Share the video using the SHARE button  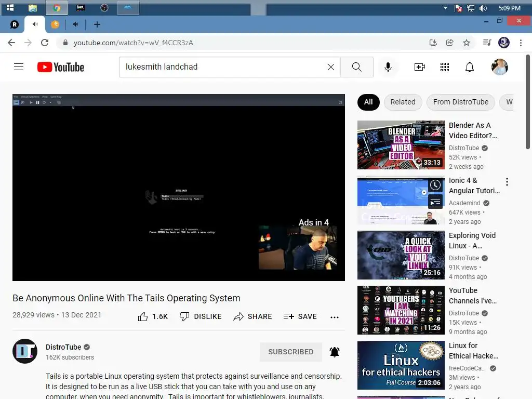coord(253,316)
